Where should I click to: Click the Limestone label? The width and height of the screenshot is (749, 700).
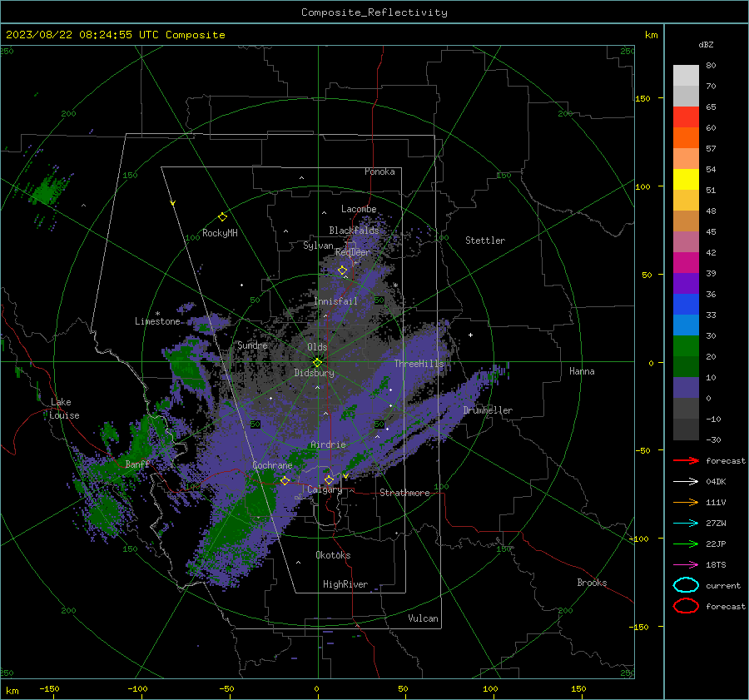tap(157, 321)
